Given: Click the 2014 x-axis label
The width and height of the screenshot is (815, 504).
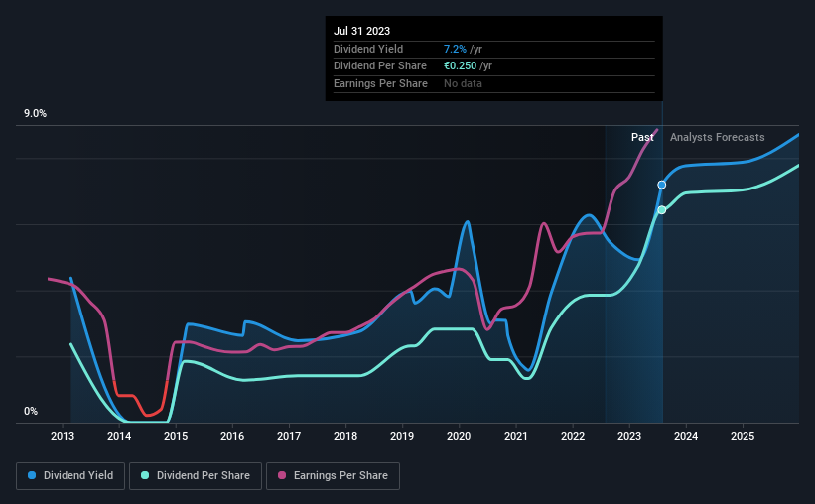Looking at the screenshot, I should pos(119,436).
